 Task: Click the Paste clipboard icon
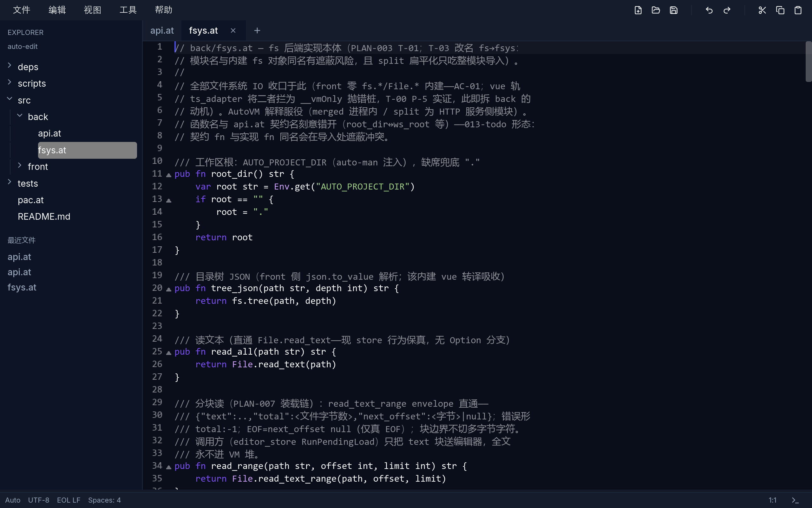(x=798, y=10)
